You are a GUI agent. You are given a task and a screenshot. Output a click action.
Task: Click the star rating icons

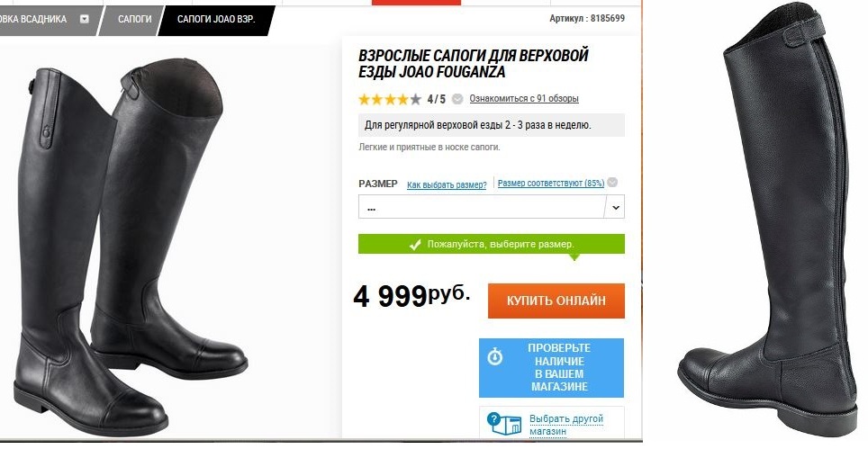tap(390, 100)
